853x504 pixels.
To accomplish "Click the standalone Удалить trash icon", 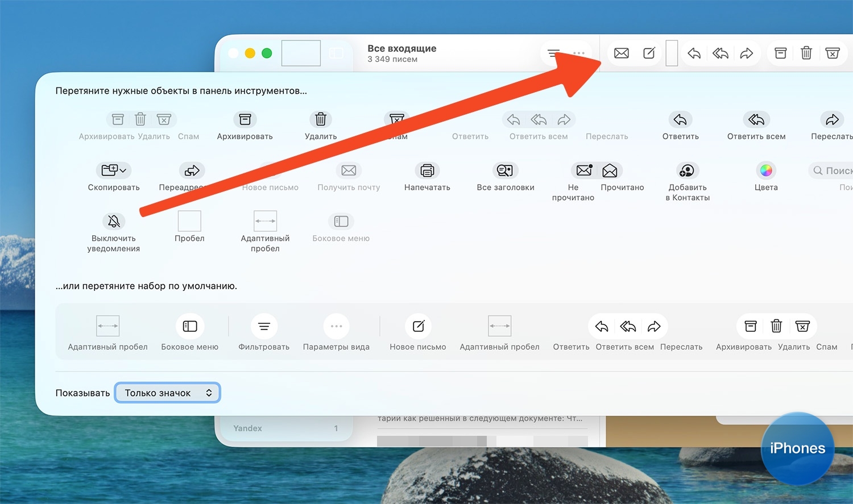I will click(x=321, y=119).
